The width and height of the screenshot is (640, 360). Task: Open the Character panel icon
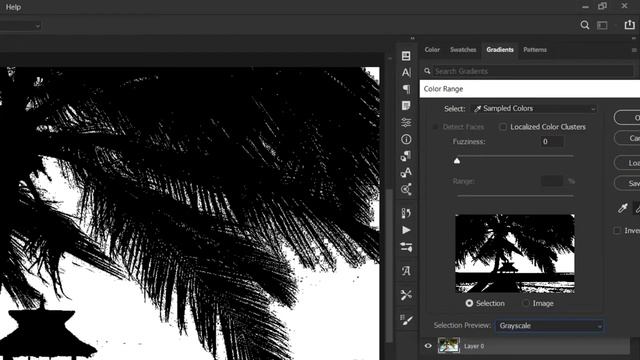tap(406, 73)
